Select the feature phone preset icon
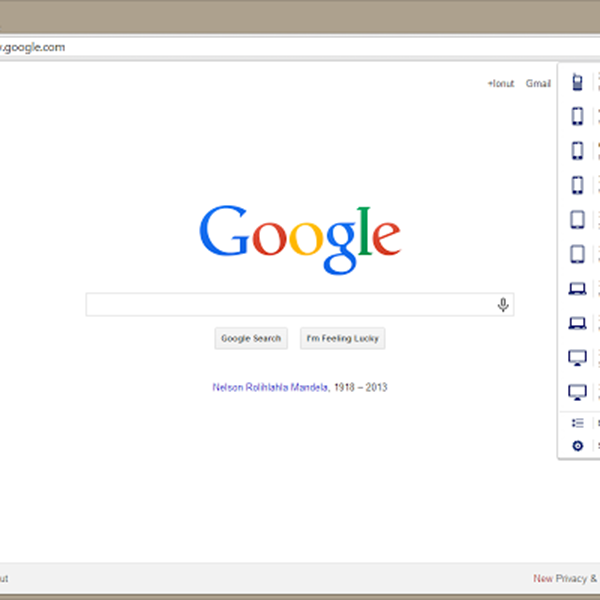 [577, 82]
